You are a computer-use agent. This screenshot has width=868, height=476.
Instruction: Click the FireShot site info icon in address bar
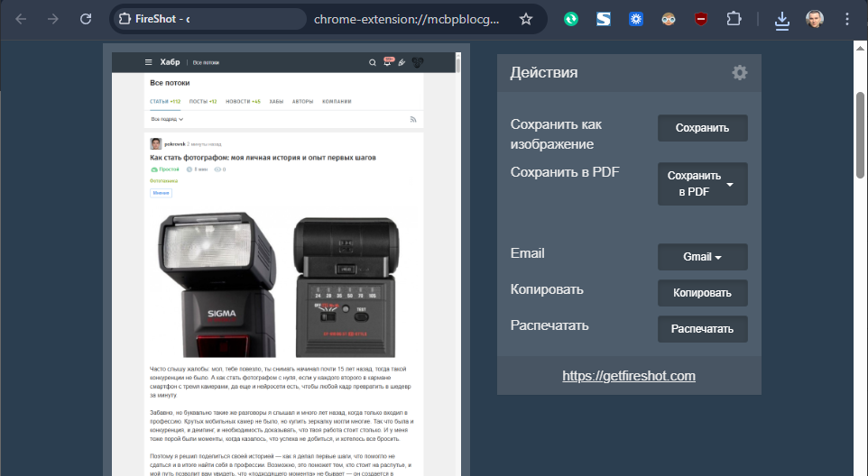coord(125,19)
